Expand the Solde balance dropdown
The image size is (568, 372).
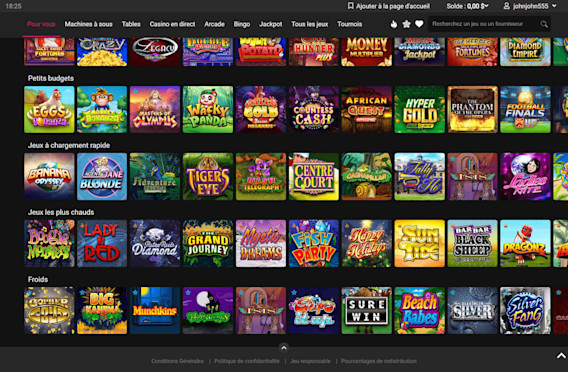pyautogui.click(x=467, y=6)
